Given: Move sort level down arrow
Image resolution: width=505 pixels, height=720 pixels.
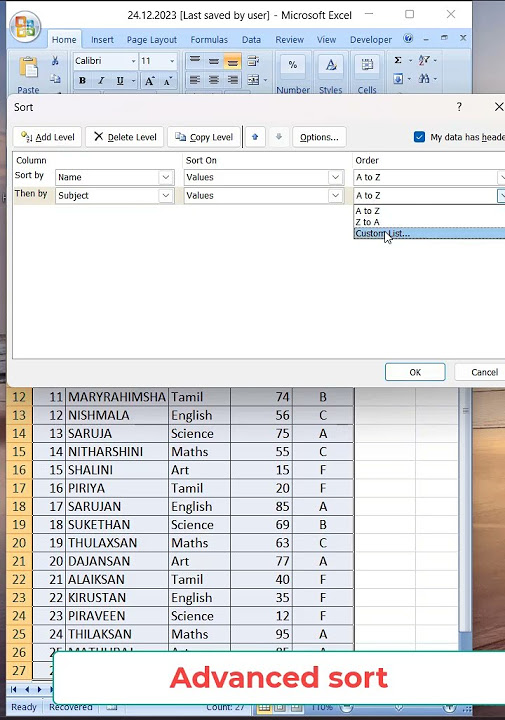Looking at the screenshot, I should [x=278, y=137].
